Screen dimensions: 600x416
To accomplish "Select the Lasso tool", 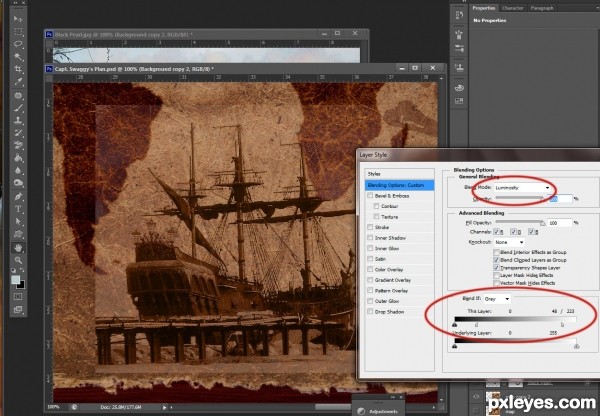I will [18, 44].
